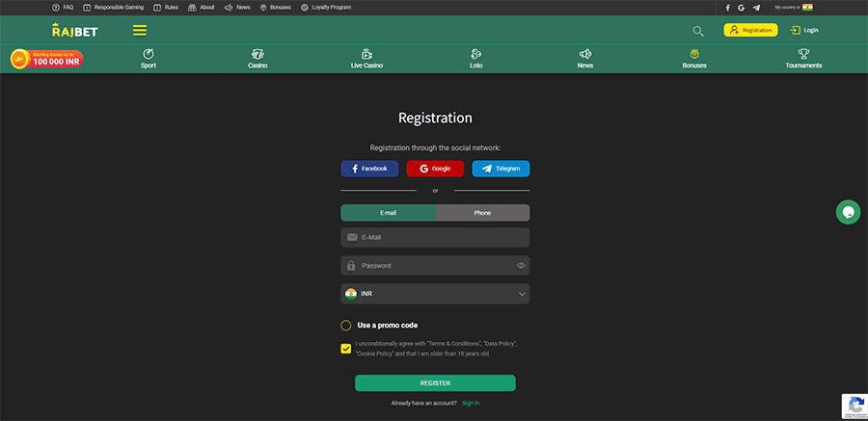Image resolution: width=868 pixels, height=421 pixels.
Task: Click the yellow Registration button
Action: pyautogui.click(x=750, y=31)
